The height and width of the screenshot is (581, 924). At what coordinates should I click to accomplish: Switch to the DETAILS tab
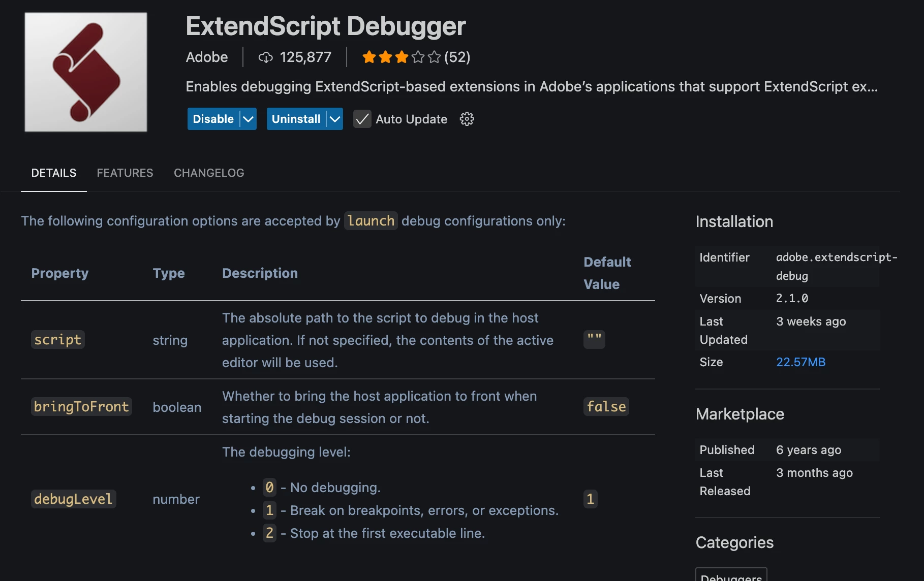(54, 173)
